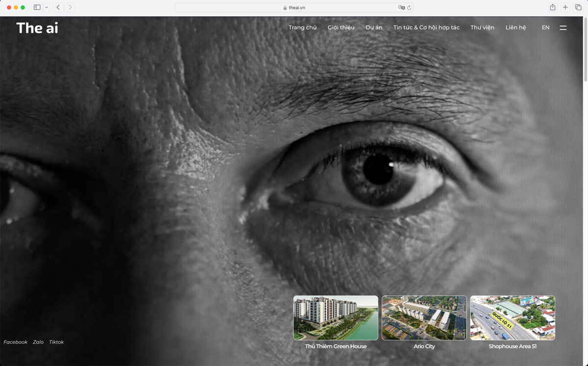Click the browser forward arrow
Screen dimensions: 588x366
point(70,7)
